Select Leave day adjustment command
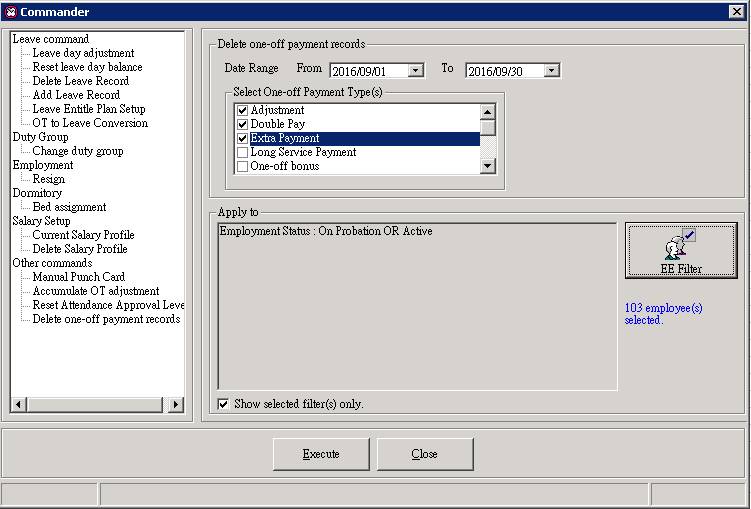 [83, 53]
